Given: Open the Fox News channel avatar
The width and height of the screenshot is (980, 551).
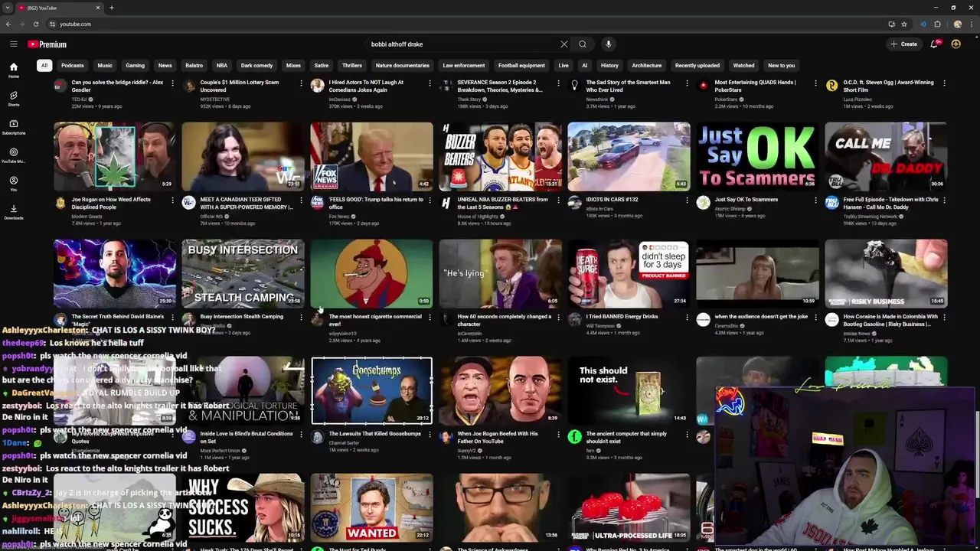Looking at the screenshot, I should click(317, 203).
